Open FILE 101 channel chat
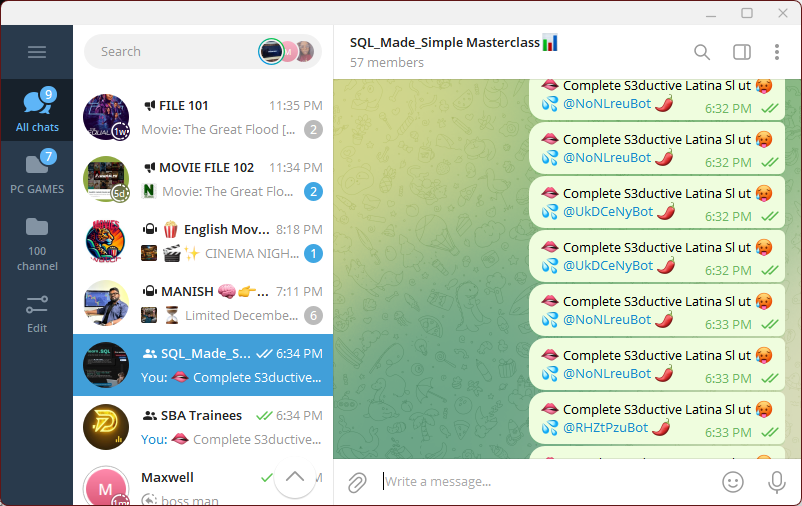The height and width of the screenshot is (506, 802). pos(203,117)
